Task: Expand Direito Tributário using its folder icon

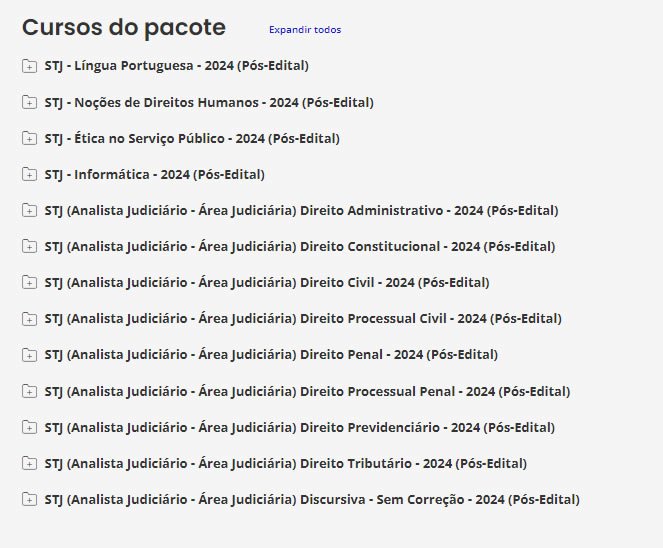Action: click(29, 463)
